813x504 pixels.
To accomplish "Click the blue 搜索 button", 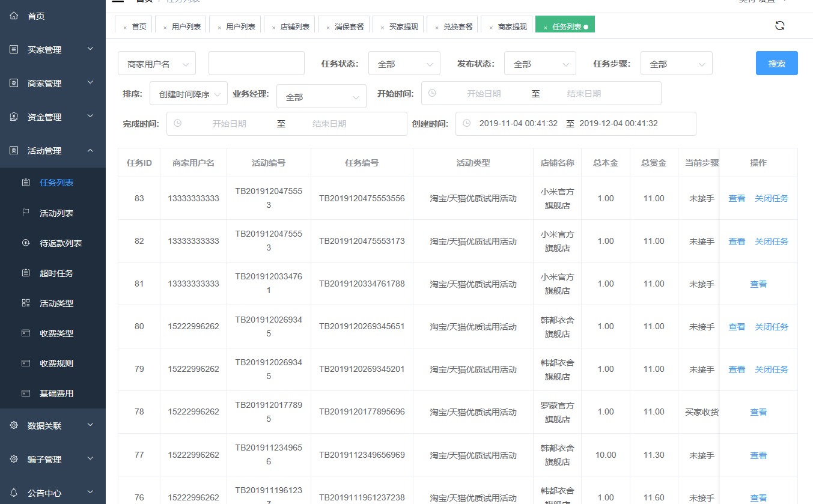I will click(x=776, y=63).
